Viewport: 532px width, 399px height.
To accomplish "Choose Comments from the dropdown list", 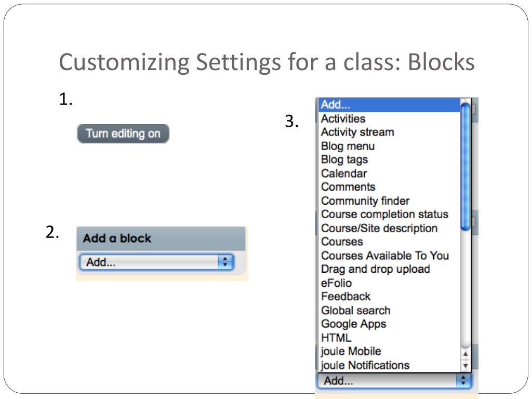I will [348, 187].
